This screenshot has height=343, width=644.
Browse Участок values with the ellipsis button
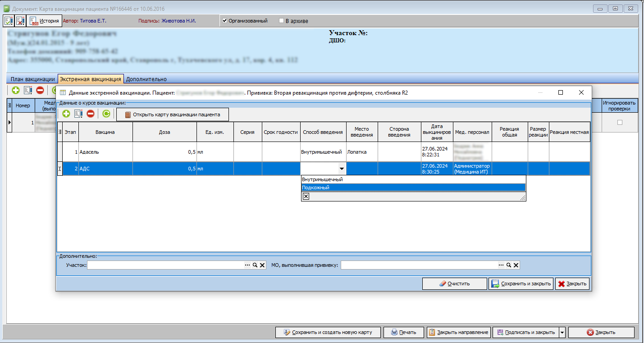point(247,265)
